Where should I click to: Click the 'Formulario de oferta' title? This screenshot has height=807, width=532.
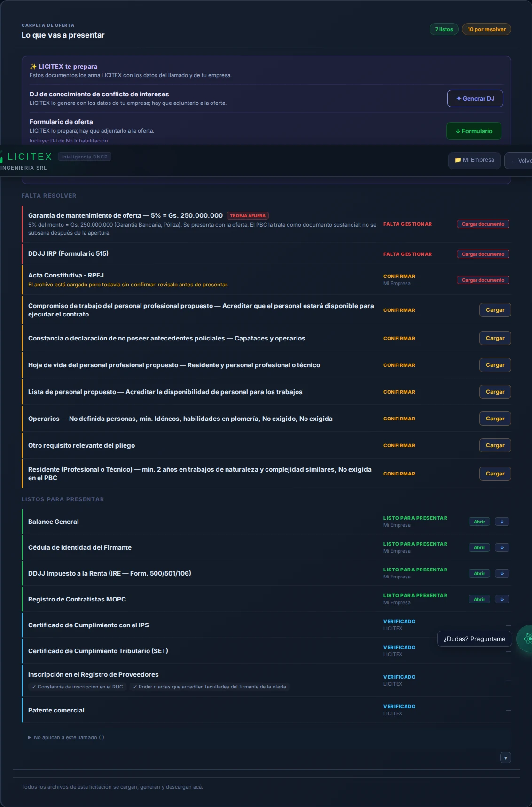(x=61, y=122)
